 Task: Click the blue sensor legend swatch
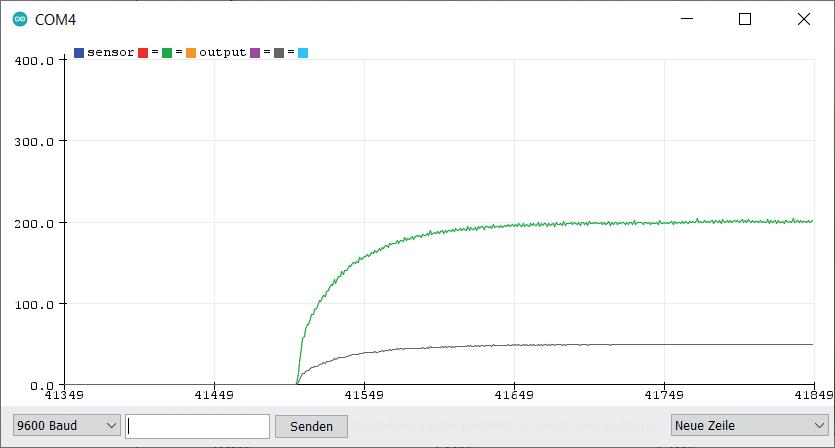[x=79, y=53]
